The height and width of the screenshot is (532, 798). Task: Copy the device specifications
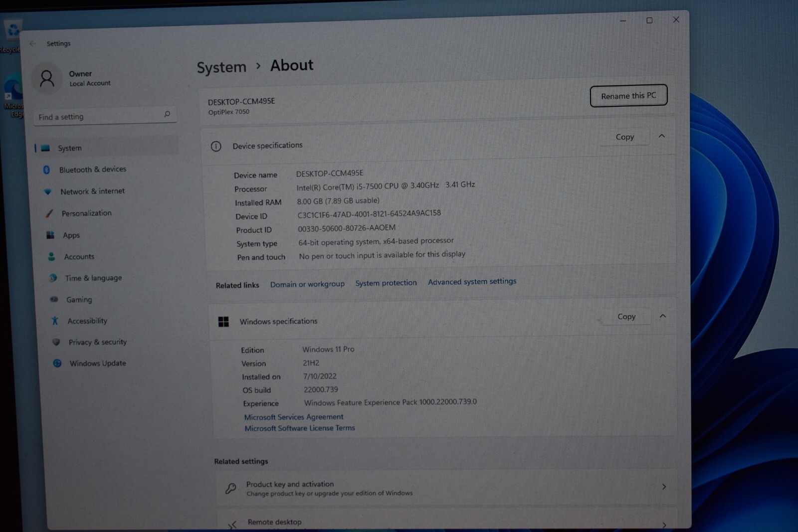pyautogui.click(x=625, y=137)
